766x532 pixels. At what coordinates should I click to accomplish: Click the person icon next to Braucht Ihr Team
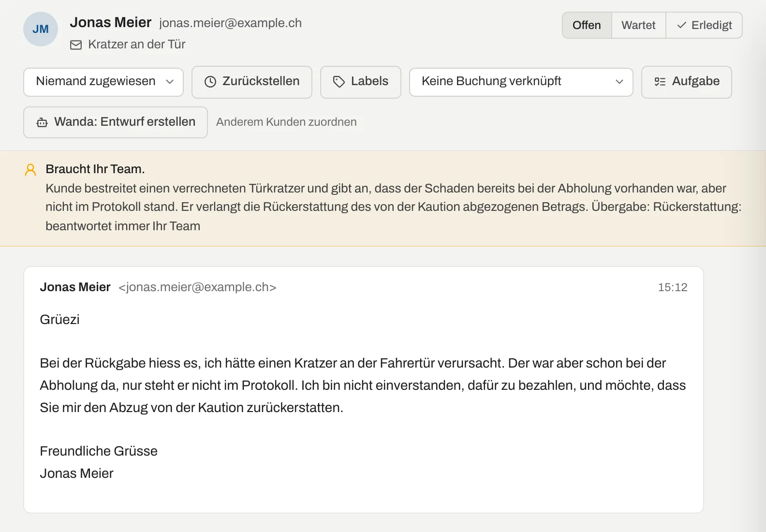tap(30, 170)
